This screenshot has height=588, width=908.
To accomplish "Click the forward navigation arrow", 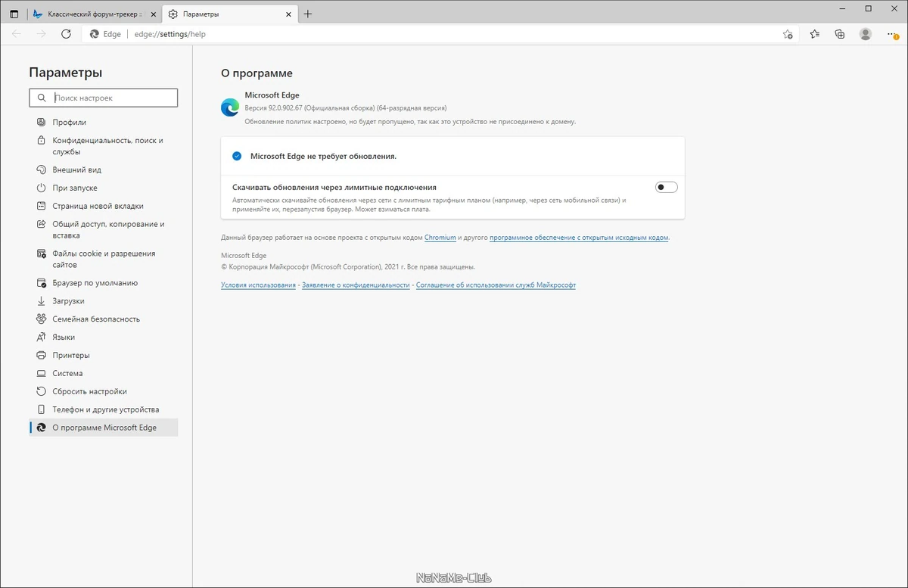I will click(x=41, y=34).
